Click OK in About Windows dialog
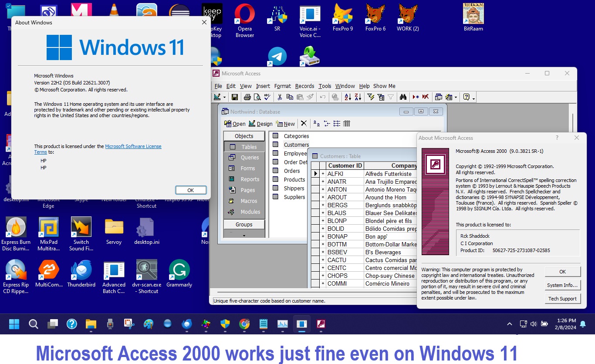The height and width of the screenshot is (364, 595). pyautogui.click(x=190, y=190)
